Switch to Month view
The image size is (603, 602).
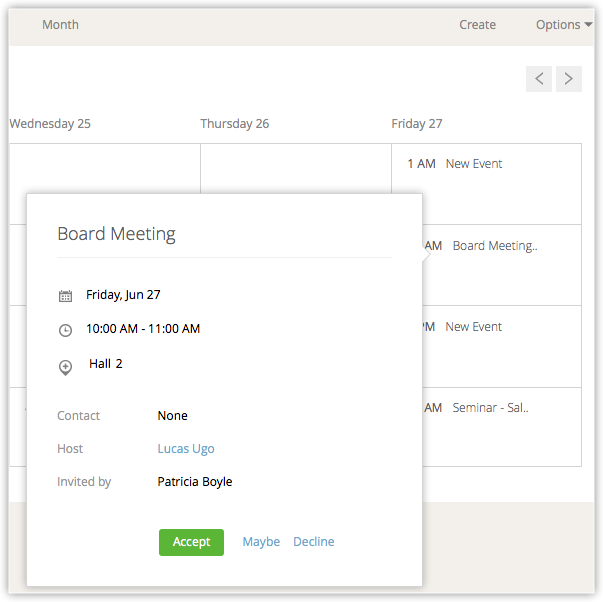coord(60,25)
